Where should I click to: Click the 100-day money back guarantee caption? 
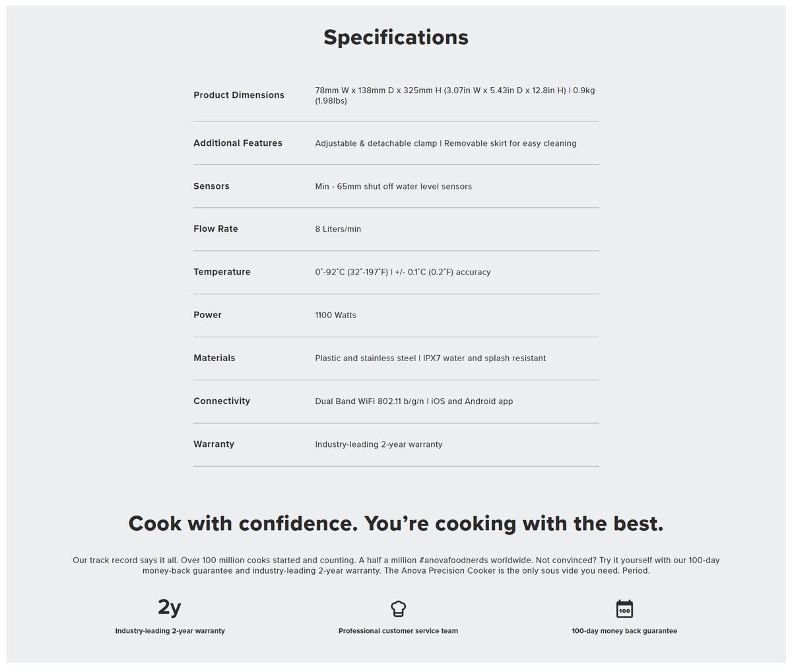click(x=624, y=631)
